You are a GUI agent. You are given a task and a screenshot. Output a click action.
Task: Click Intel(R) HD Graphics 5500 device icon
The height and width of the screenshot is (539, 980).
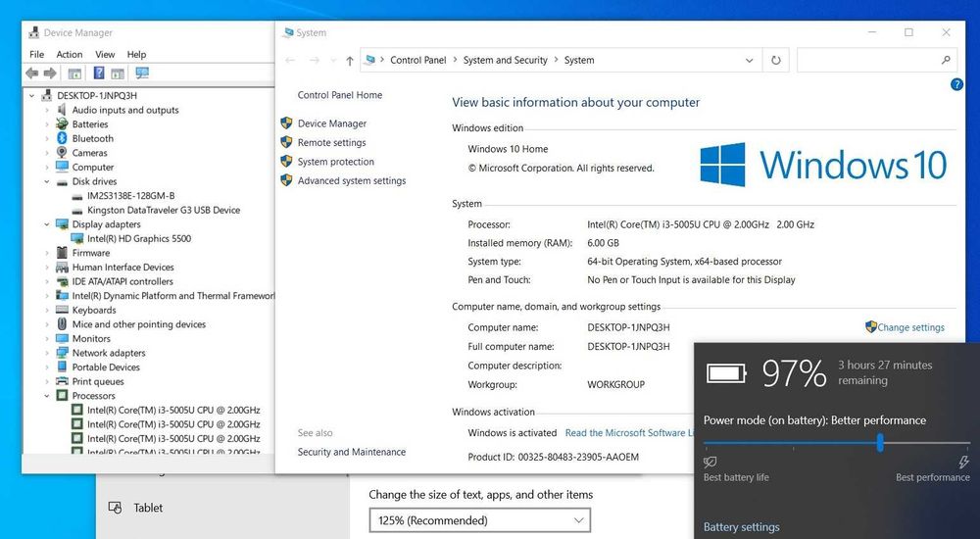pos(76,238)
